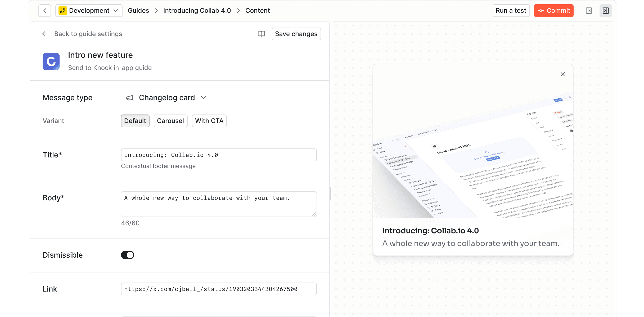Toggle the Dismissible switch
Screen dimensions: 644x317
point(128,255)
